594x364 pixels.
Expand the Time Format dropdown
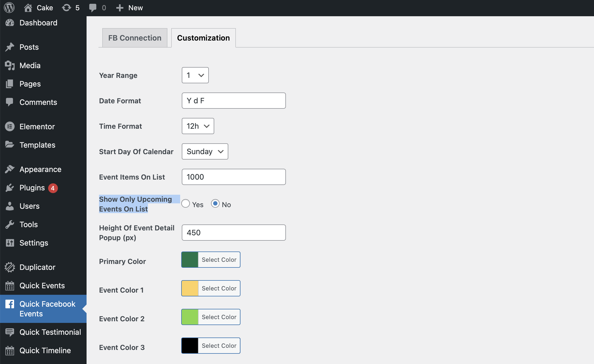tap(198, 126)
